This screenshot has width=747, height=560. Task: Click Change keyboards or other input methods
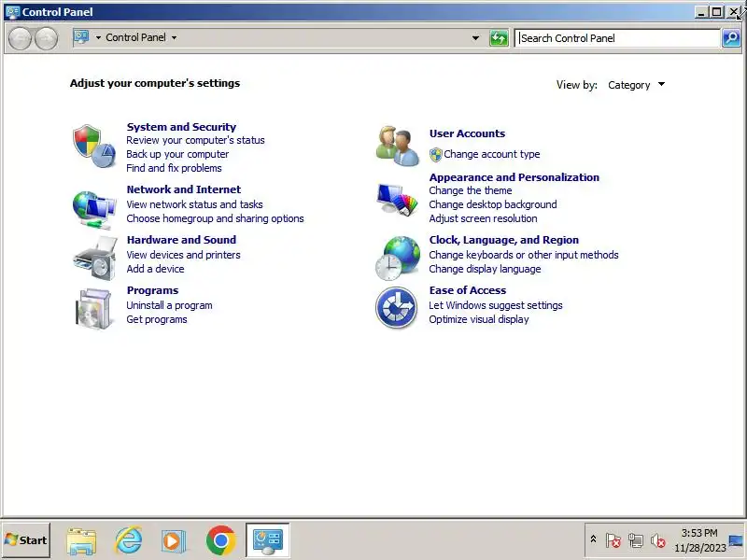click(x=524, y=255)
